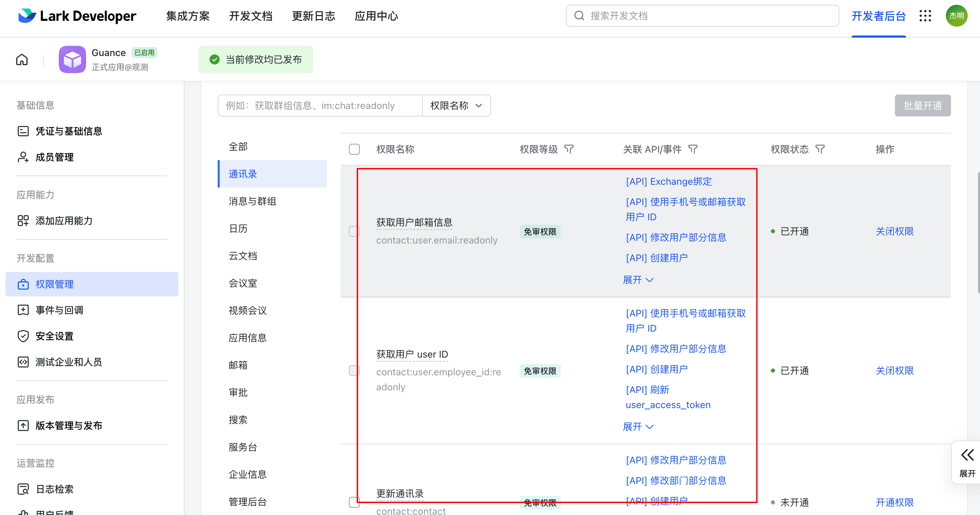The width and height of the screenshot is (980, 515).
Task: Click inside the 搜索开发文档 search box
Action: (702, 16)
